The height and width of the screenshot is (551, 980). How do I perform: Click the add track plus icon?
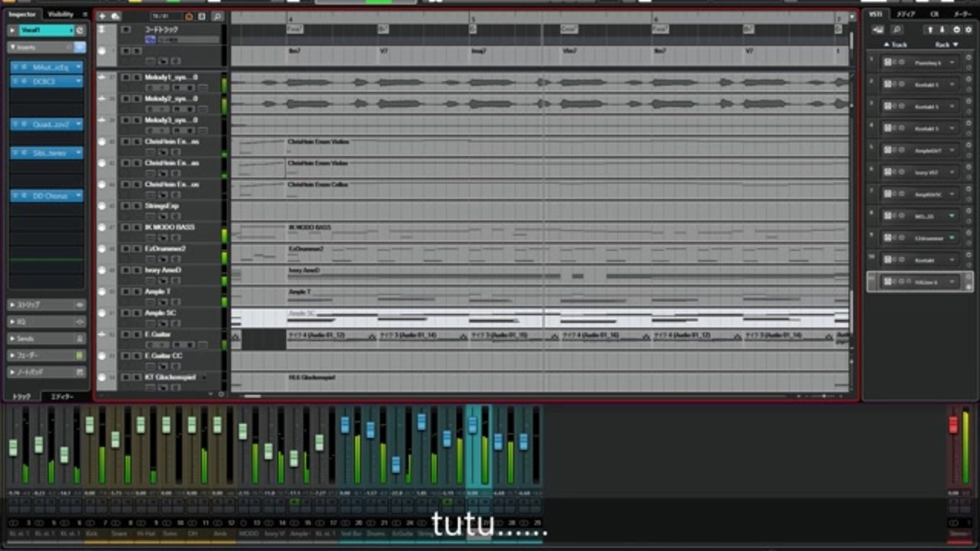click(x=102, y=16)
